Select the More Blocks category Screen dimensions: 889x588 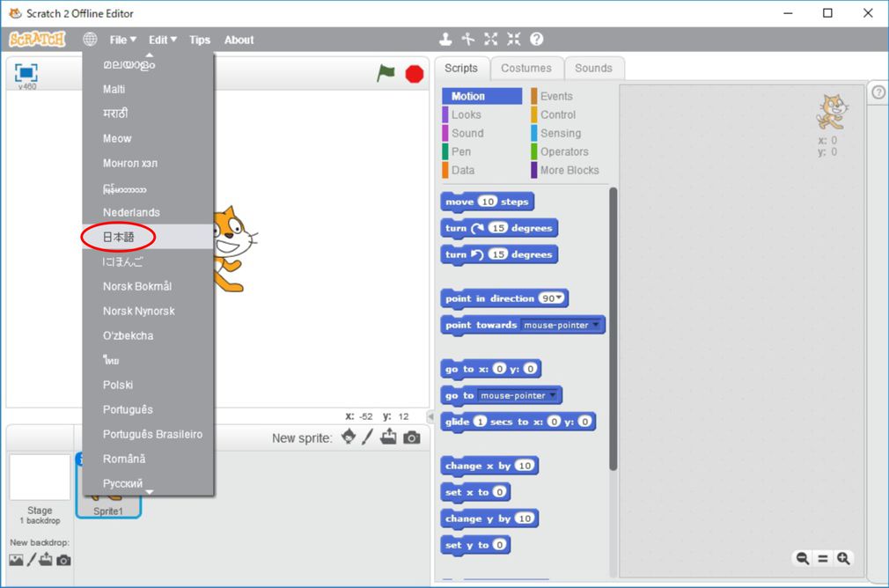[569, 170]
